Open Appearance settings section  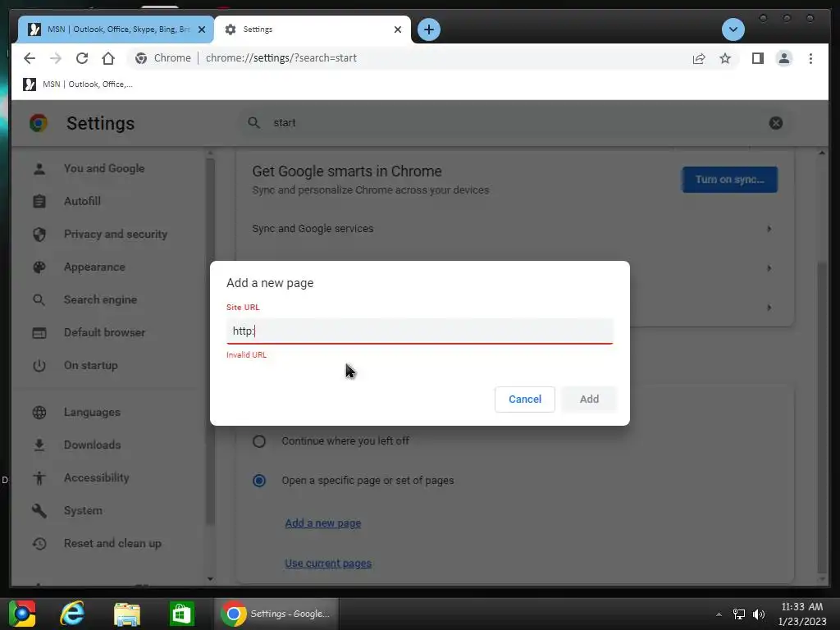[x=94, y=267]
